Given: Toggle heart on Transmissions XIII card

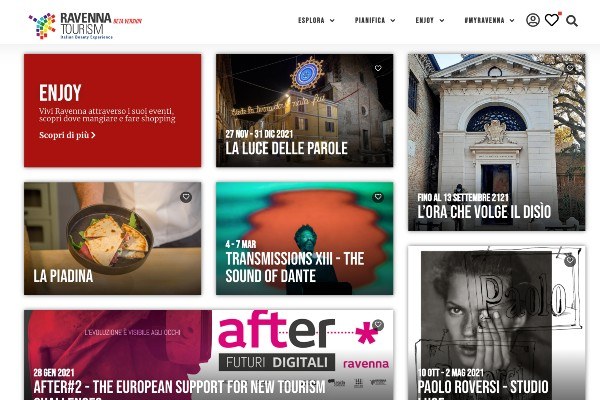Looking at the screenshot, I should [378, 197].
